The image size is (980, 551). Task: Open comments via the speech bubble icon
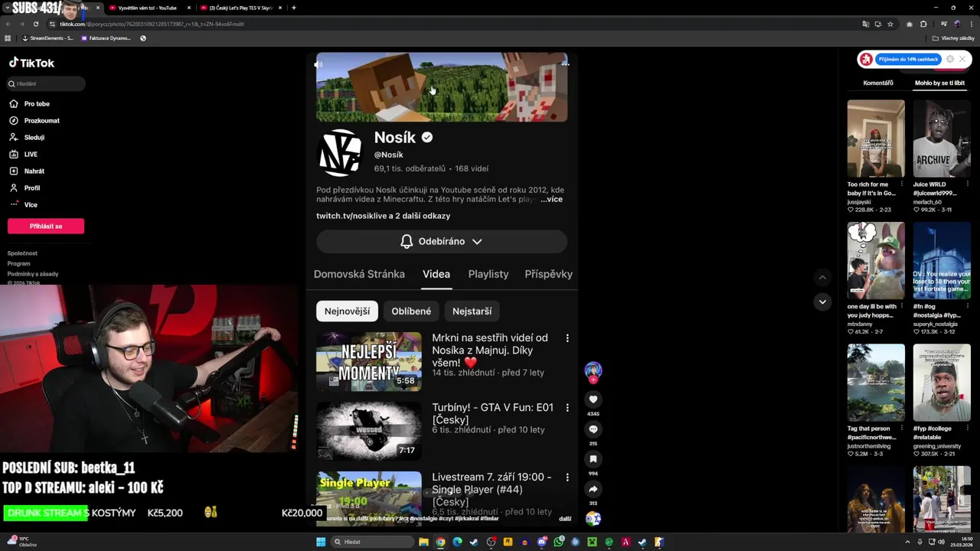click(593, 429)
